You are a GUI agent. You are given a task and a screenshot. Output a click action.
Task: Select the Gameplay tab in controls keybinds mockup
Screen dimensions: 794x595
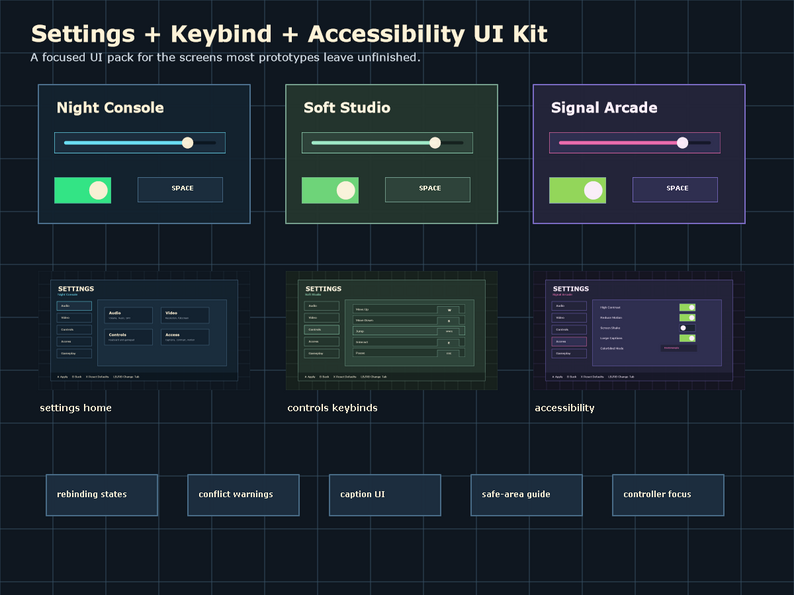(322, 353)
